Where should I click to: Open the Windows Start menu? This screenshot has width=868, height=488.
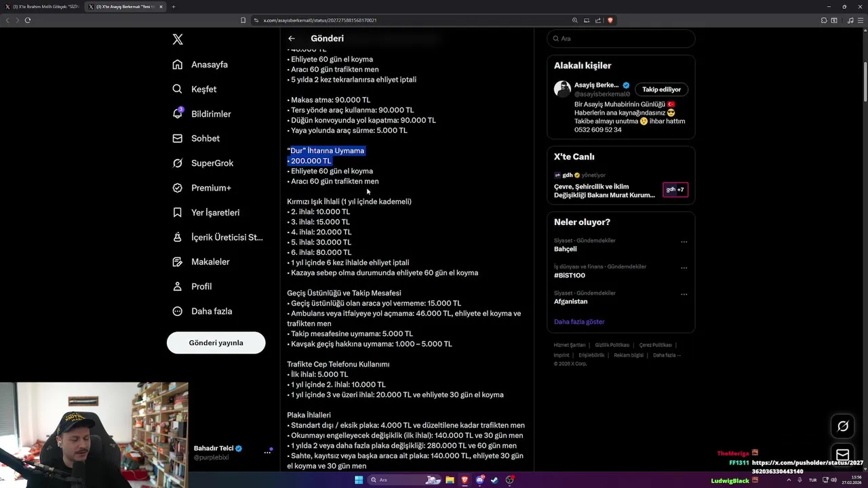(x=359, y=480)
